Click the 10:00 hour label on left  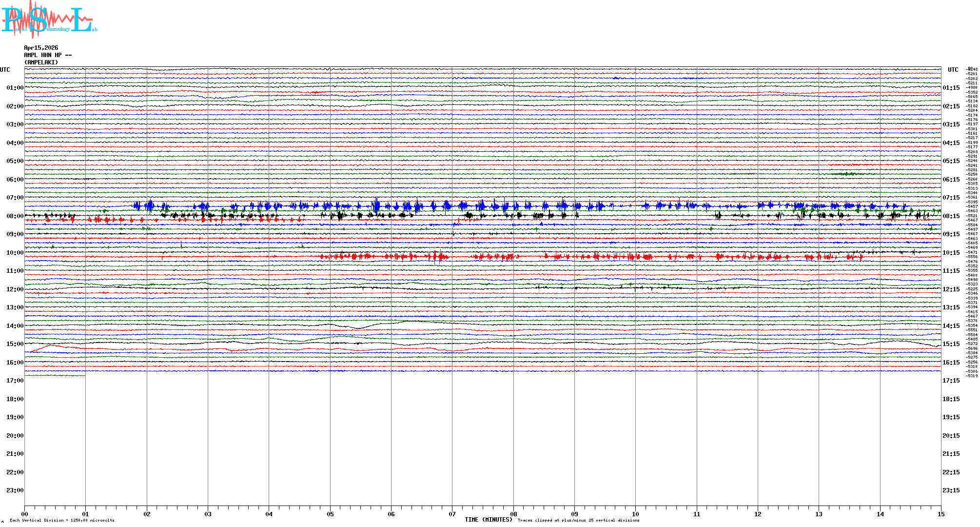15,253
